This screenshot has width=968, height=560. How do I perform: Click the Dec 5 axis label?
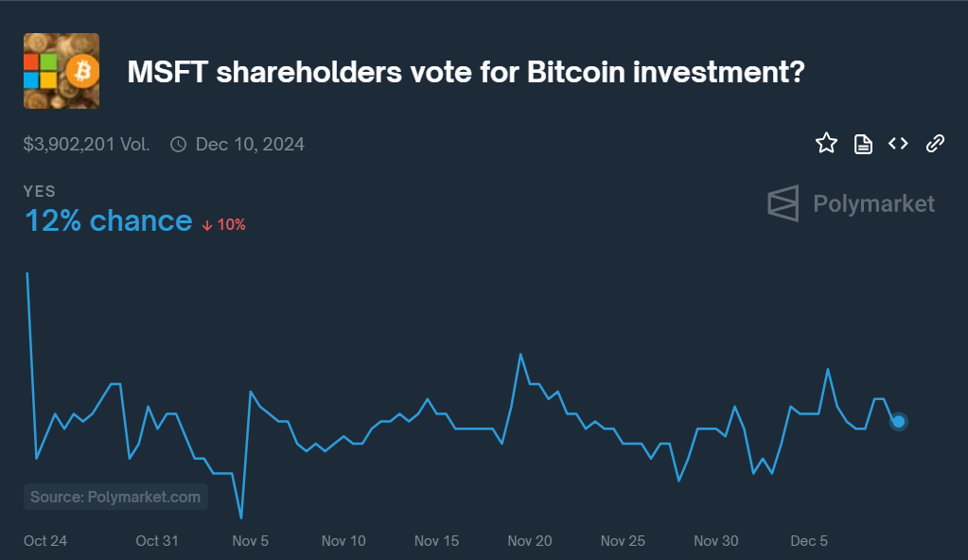pos(809,541)
